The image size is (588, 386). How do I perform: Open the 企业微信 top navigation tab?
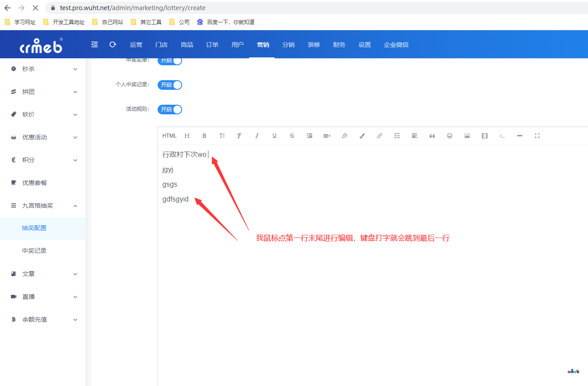[x=396, y=45]
